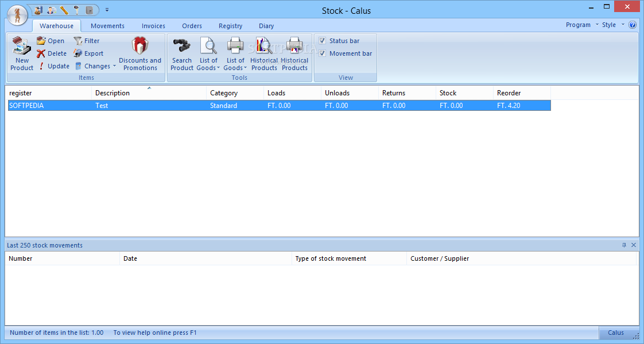Switch to the Movements tab
644x344 pixels.
(x=107, y=26)
